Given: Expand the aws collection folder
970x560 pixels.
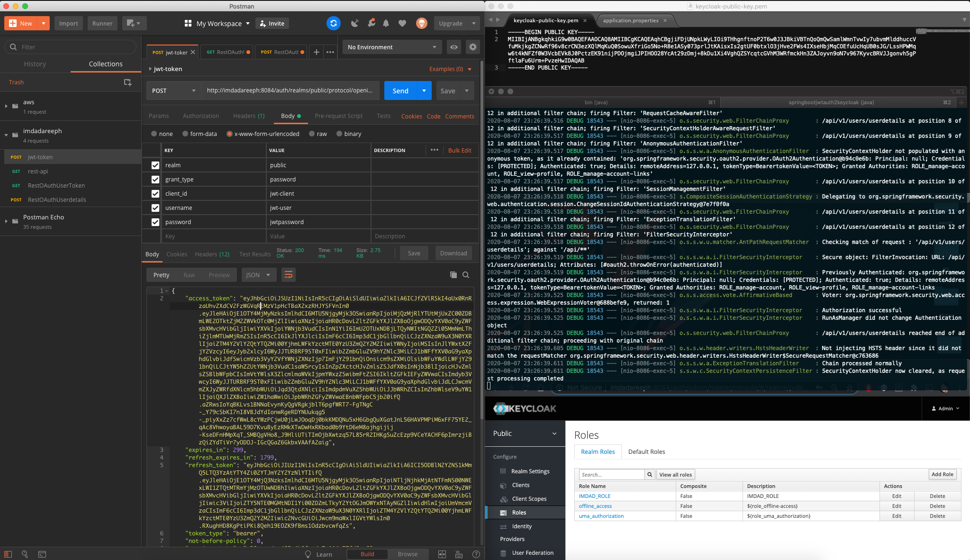Looking at the screenshot, I should 6,106.
